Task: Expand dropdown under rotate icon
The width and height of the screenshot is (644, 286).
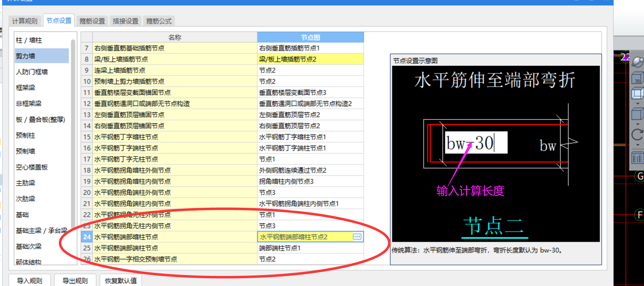Action: pyautogui.click(x=638, y=145)
